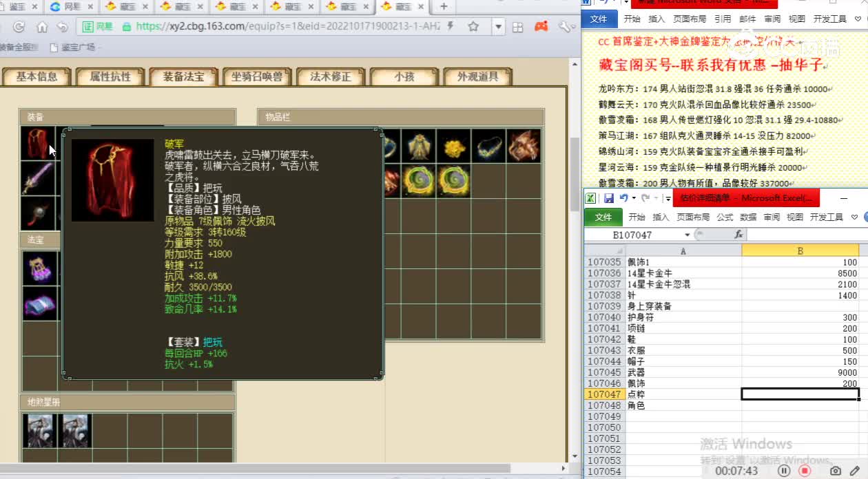Save the Excel workbook with the disk icon
The image size is (868, 479).
click(x=608, y=198)
